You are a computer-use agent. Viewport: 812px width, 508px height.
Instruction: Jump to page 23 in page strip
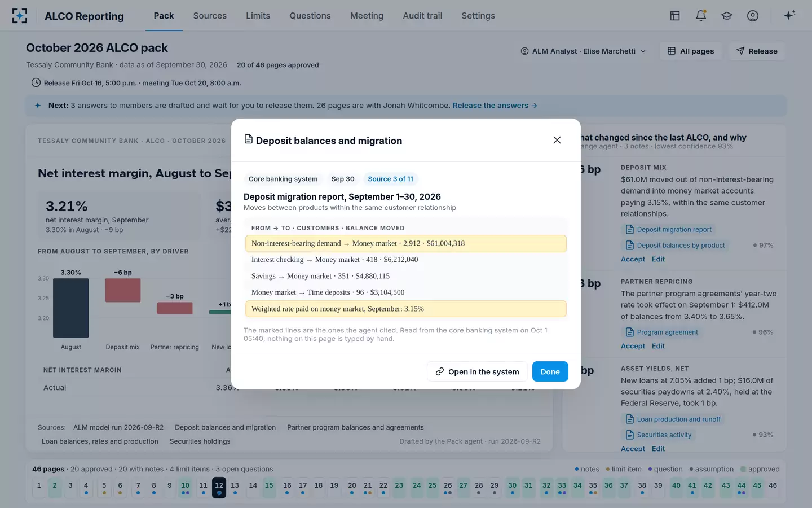pyautogui.click(x=399, y=487)
